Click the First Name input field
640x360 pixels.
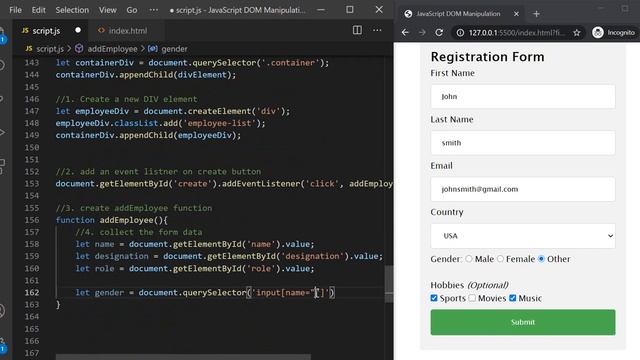[x=523, y=96]
